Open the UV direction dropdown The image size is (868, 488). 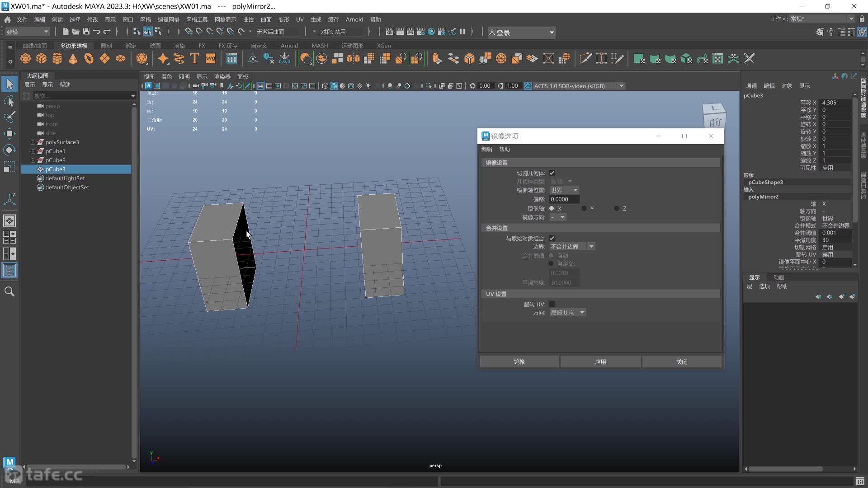[567, 313]
